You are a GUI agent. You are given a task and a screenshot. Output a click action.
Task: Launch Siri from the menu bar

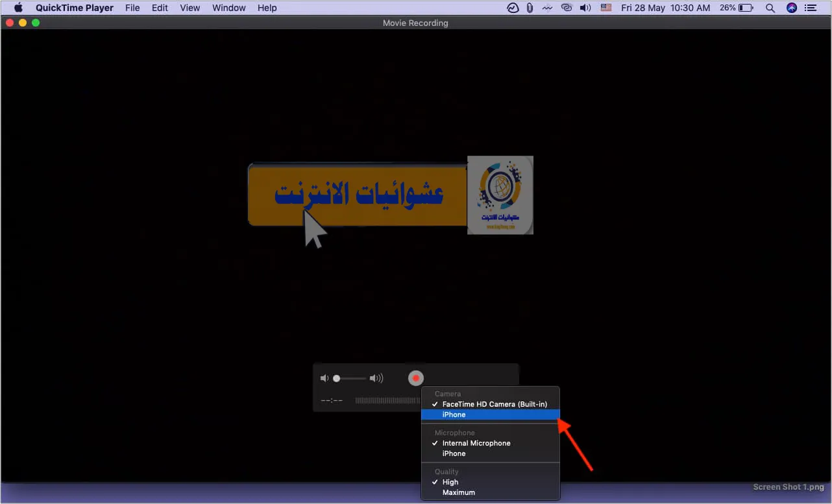click(791, 8)
